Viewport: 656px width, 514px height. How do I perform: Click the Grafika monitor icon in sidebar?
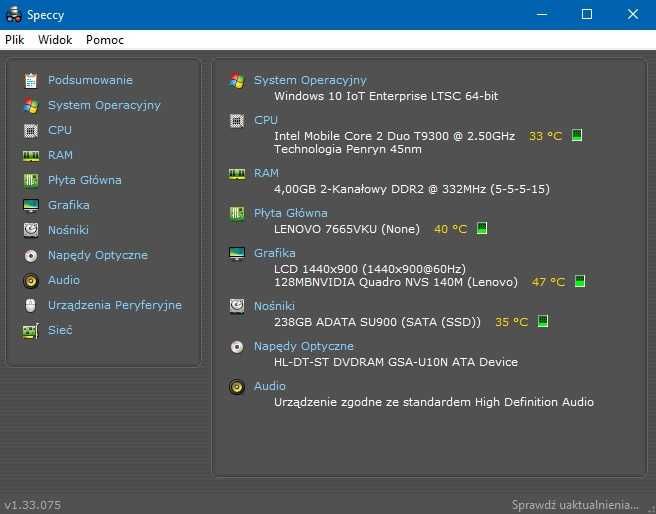tap(31, 205)
